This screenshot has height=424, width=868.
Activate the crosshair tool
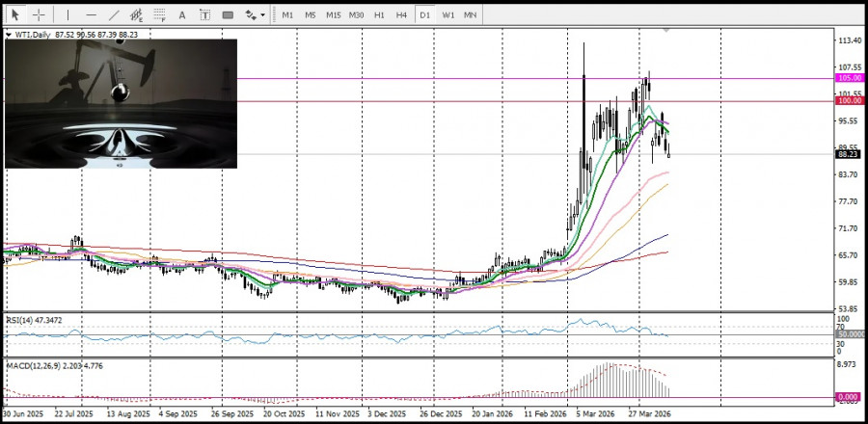tap(39, 14)
